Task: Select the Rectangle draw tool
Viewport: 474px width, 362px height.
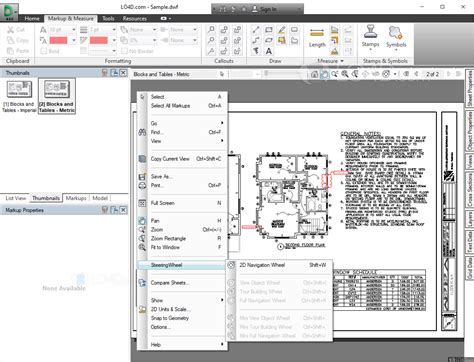Action: coord(269,30)
